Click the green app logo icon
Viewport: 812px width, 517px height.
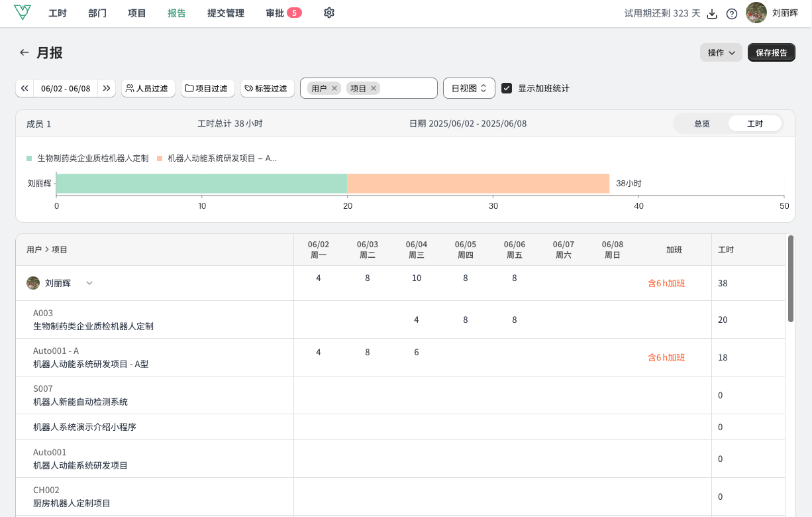pos(23,13)
